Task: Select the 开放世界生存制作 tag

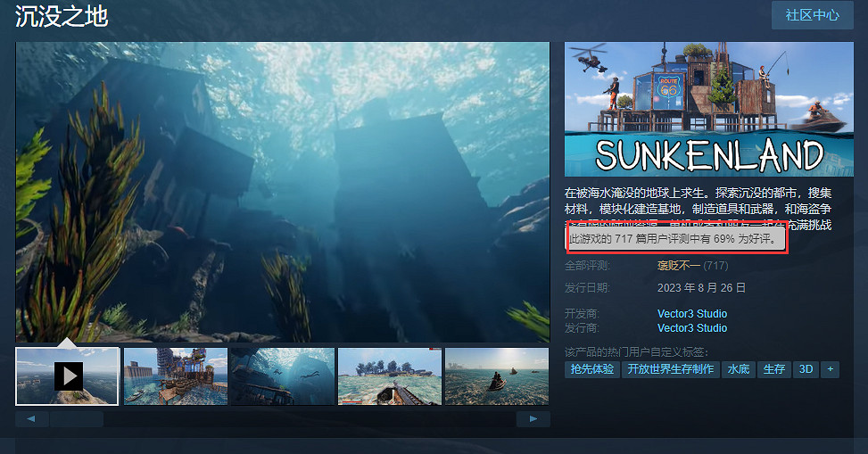Action: coord(671,369)
